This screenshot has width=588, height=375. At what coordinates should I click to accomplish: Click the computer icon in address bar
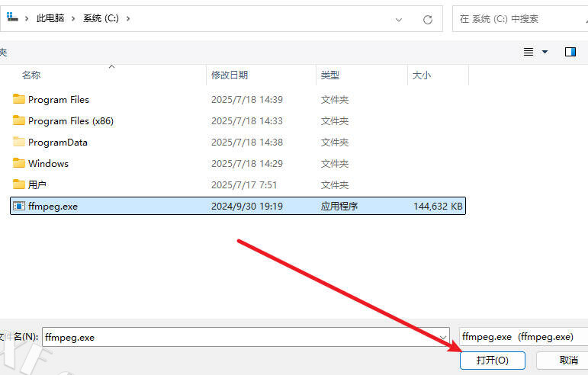(x=12, y=18)
